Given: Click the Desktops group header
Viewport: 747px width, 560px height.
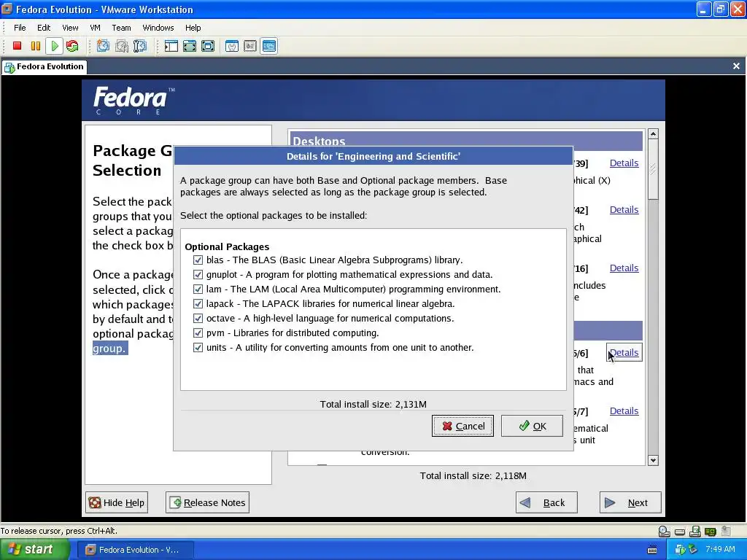Looking at the screenshot, I should 466,141.
